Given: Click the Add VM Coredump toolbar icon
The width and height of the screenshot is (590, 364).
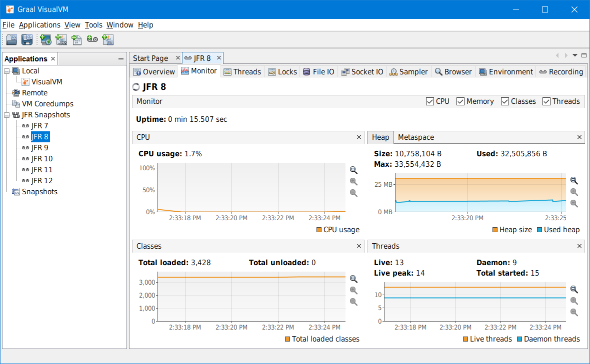Looking at the screenshot, I should pyautogui.click(x=76, y=39).
